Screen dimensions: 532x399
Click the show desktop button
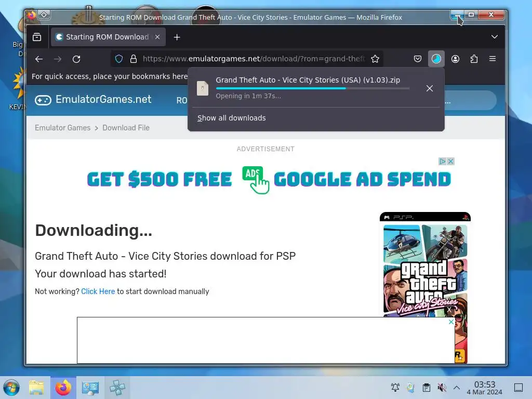click(518, 388)
